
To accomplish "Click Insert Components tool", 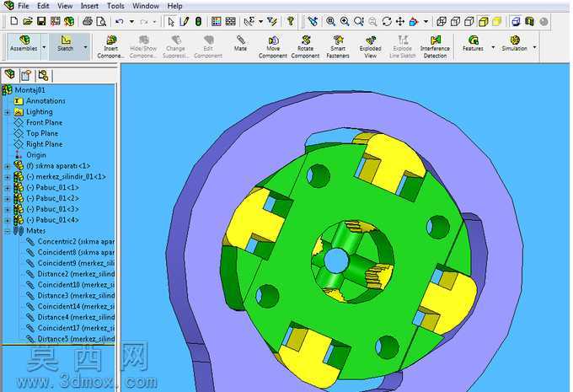I will [110, 46].
